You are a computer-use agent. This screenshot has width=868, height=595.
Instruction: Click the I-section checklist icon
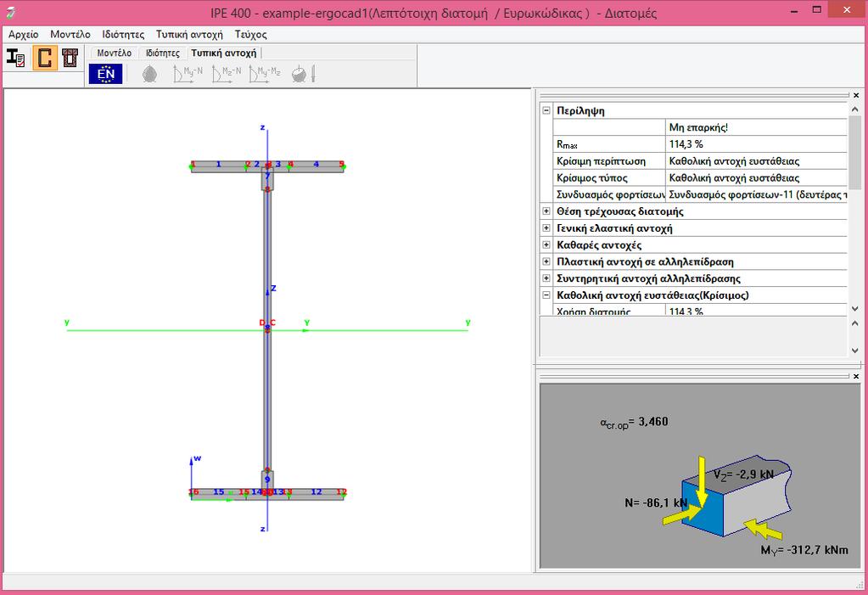[x=15, y=58]
